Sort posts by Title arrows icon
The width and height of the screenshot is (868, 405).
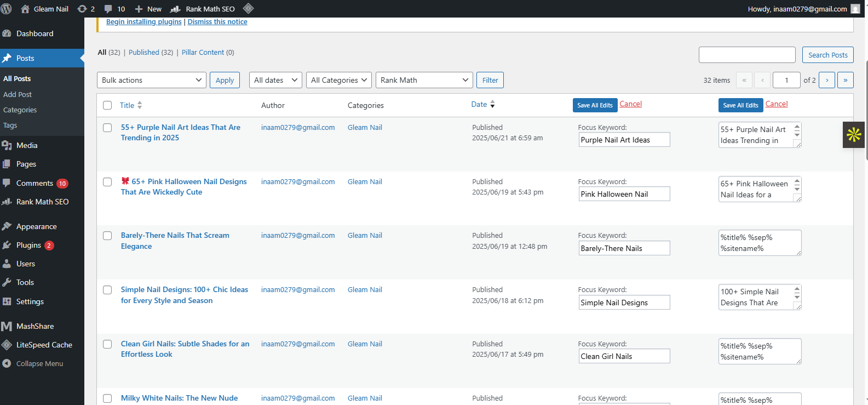point(140,105)
